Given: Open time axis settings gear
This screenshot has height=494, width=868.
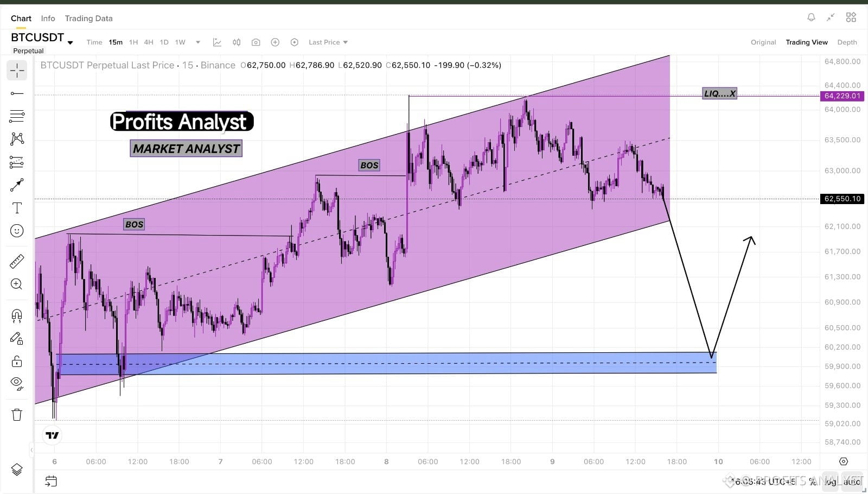Looking at the screenshot, I should click(x=844, y=461).
